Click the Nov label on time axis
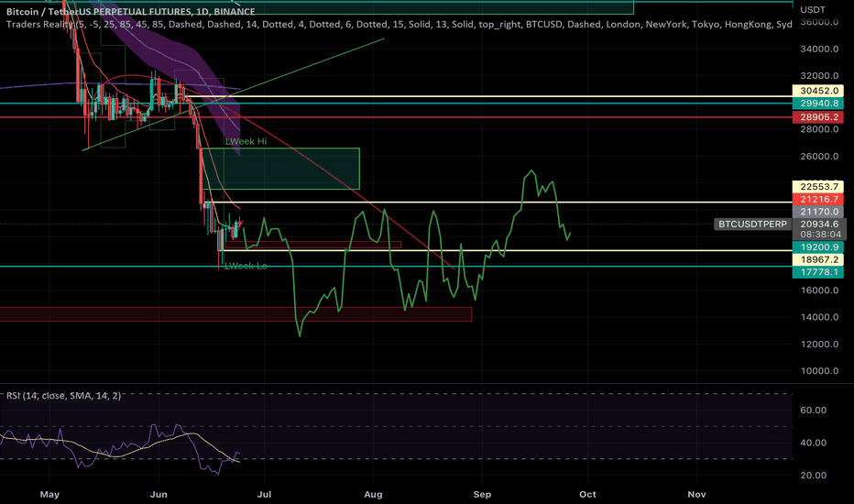The image size is (854, 504). (x=696, y=494)
